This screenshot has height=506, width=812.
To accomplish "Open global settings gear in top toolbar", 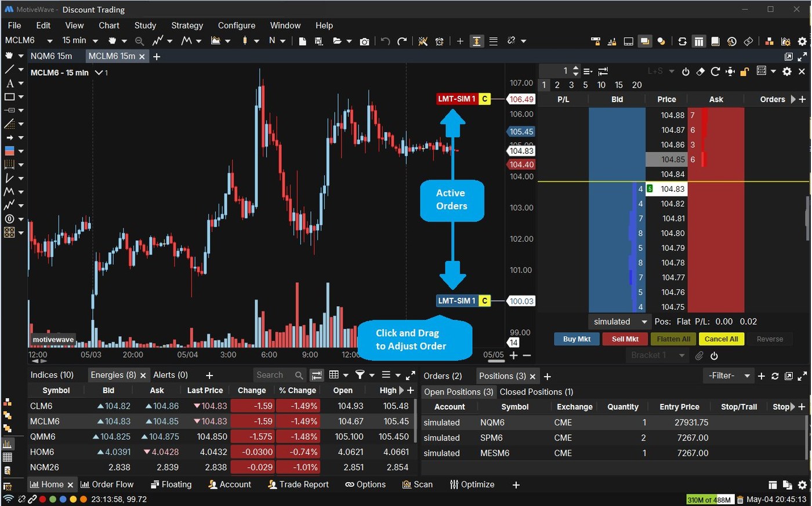I will coord(802,41).
